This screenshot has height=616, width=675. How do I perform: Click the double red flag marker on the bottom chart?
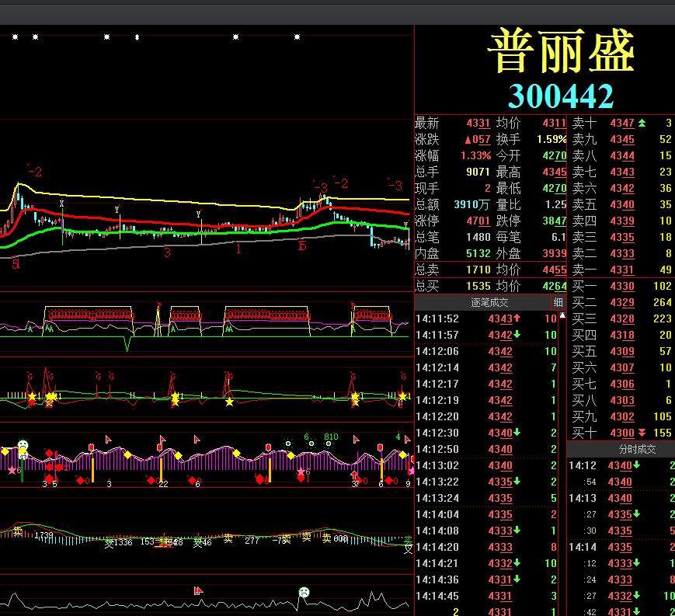point(198,590)
